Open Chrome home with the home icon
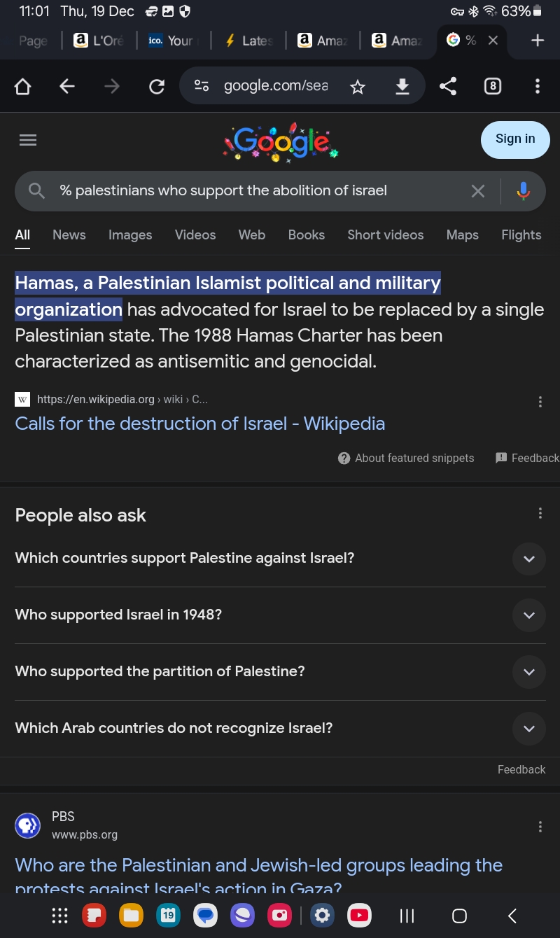The width and height of the screenshot is (560, 938). point(22,85)
